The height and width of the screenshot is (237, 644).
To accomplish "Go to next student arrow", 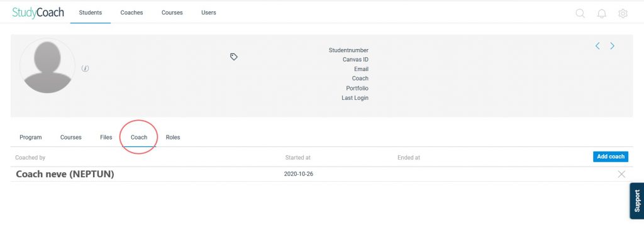I will click(x=612, y=46).
